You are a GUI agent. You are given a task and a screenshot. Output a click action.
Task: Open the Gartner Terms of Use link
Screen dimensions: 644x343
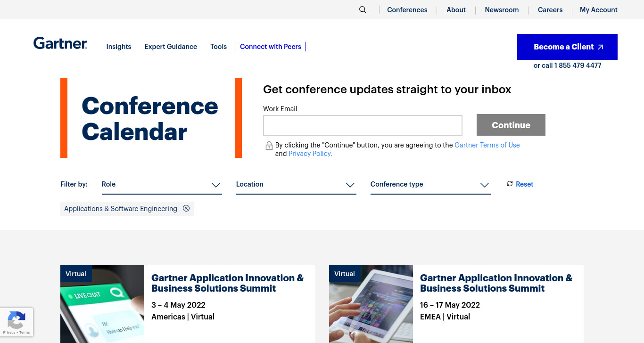[x=487, y=145]
